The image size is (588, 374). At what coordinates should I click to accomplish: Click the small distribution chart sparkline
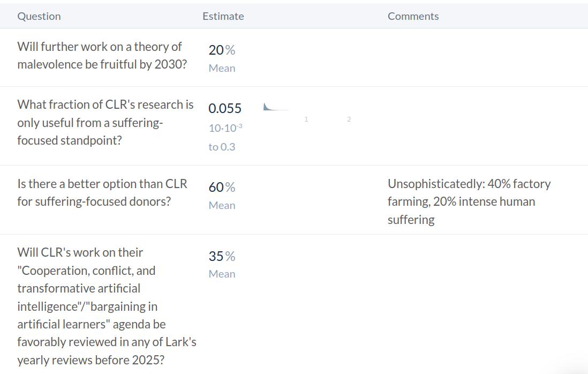[x=276, y=107]
